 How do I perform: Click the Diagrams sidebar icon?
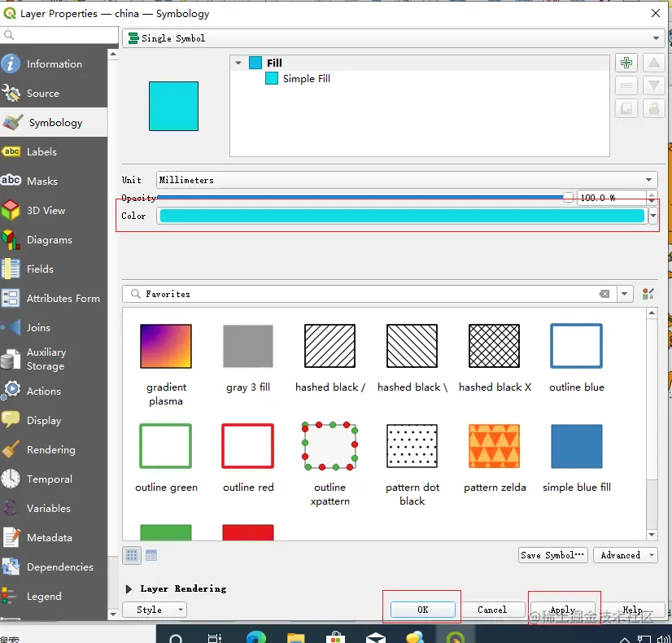click(x=11, y=239)
